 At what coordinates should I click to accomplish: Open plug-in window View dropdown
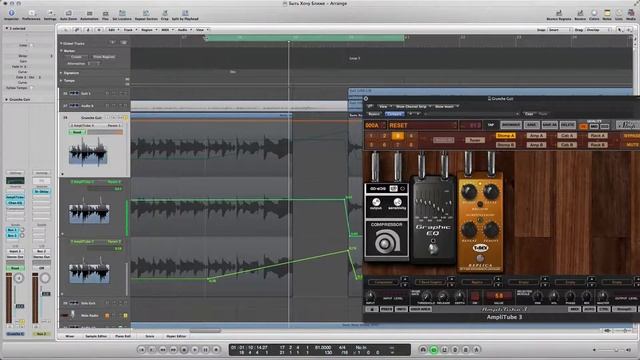tap(384, 107)
